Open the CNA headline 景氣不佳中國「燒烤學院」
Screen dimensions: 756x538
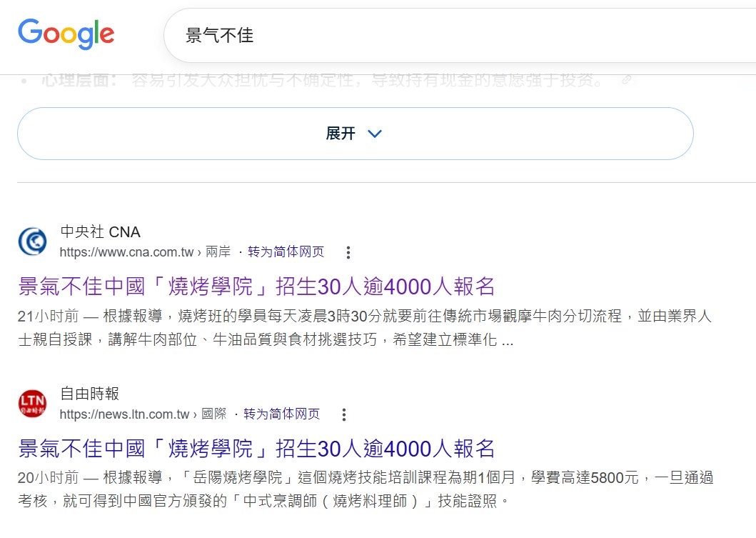(256, 287)
